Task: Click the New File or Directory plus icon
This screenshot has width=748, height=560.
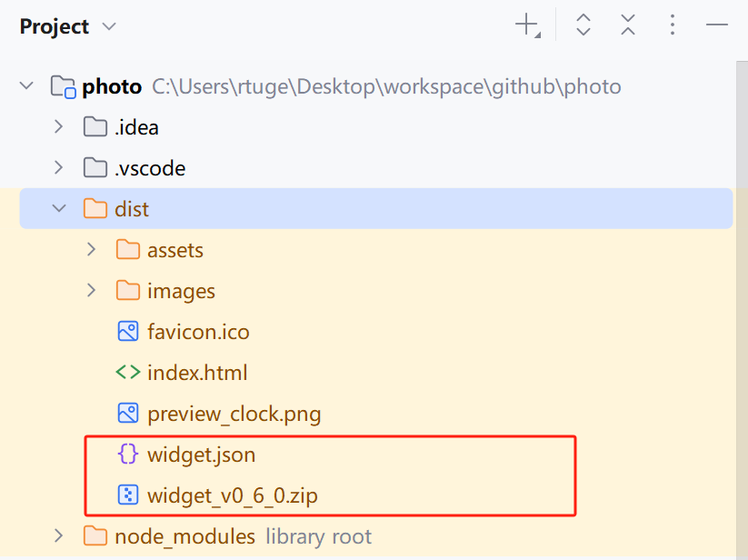Action: point(528,25)
